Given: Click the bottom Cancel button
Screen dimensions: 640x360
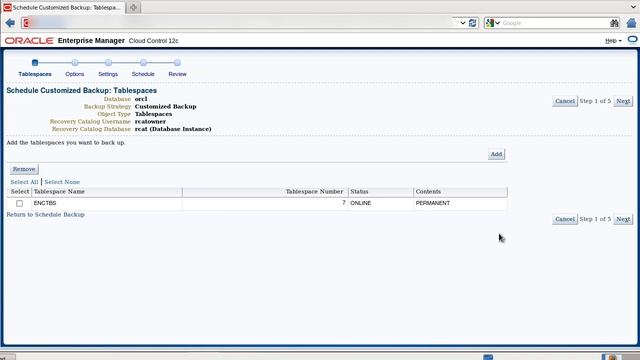Looking at the screenshot, I should pyautogui.click(x=565, y=219).
